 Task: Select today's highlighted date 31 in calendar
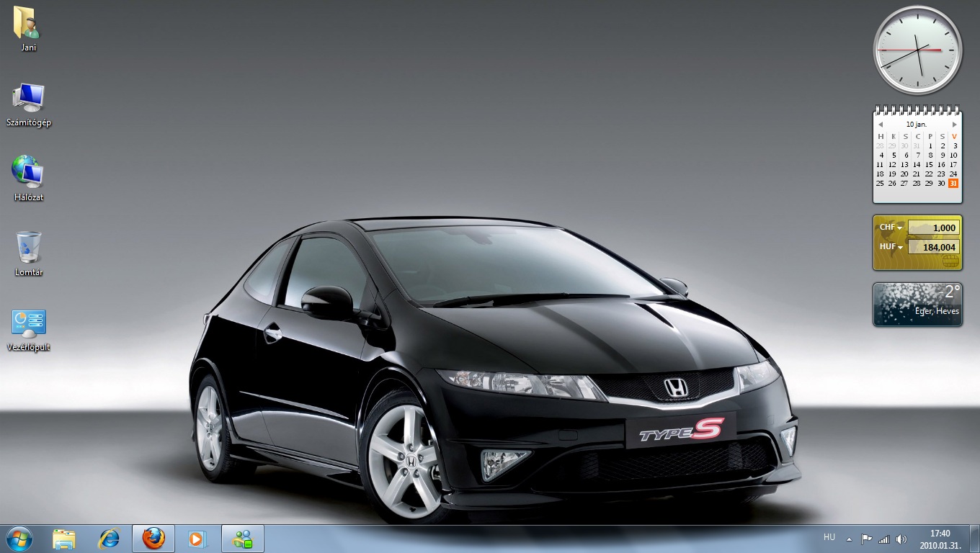point(953,183)
